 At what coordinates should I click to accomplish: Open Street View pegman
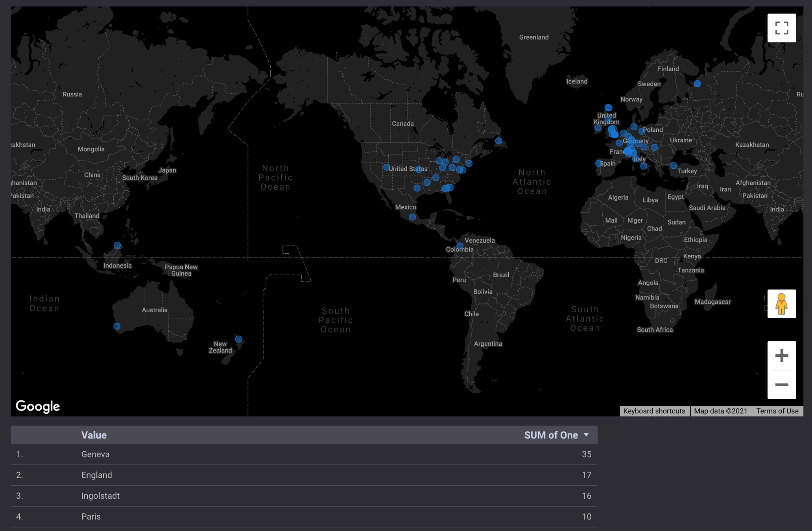[x=781, y=304]
